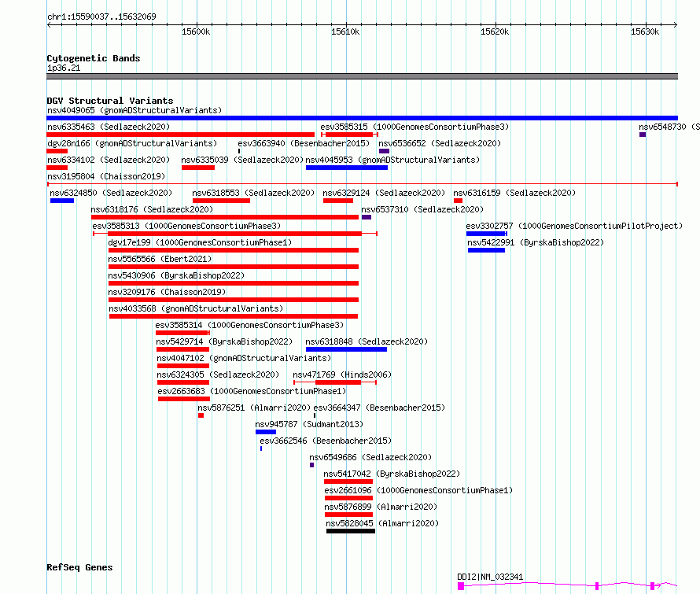Select esv3664347 (Besenbacher2015) label
Screen dimensions: 700x594
tap(379, 408)
